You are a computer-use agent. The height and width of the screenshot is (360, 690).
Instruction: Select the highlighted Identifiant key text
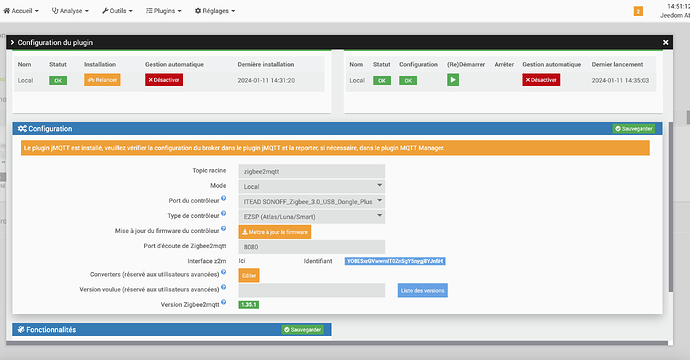pyautogui.click(x=395, y=261)
